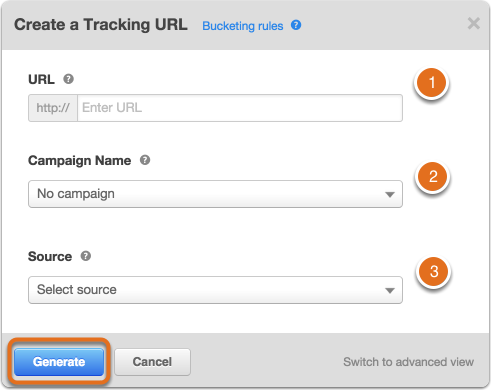The image size is (491, 390).
Task: Click the orange step 2 badge
Action: point(433,177)
